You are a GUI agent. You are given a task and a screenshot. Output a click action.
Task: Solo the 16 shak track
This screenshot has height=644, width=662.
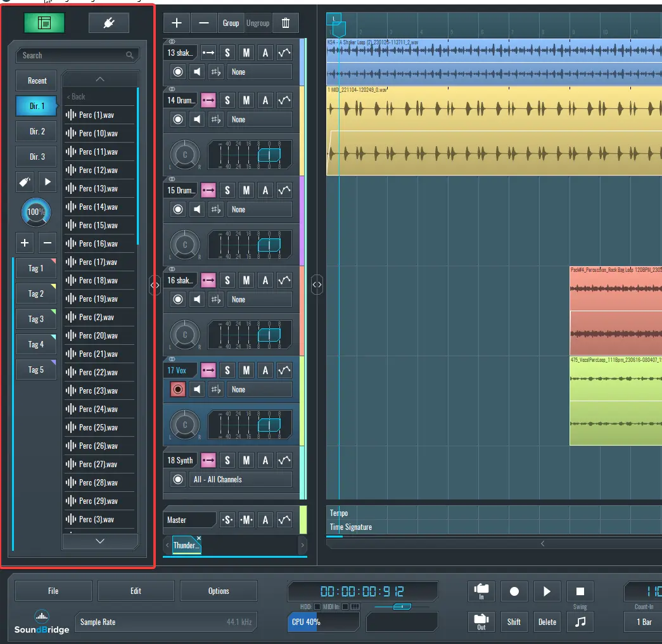(x=227, y=281)
